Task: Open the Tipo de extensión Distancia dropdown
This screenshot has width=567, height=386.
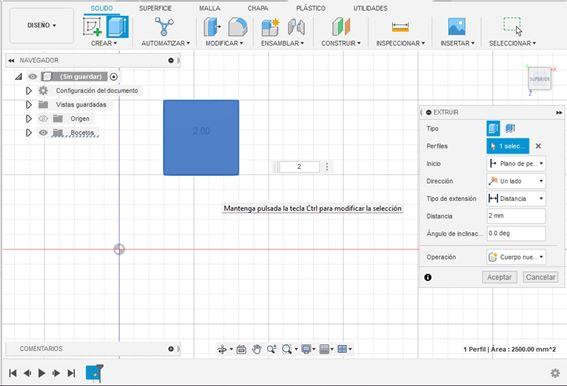Action: (x=516, y=198)
